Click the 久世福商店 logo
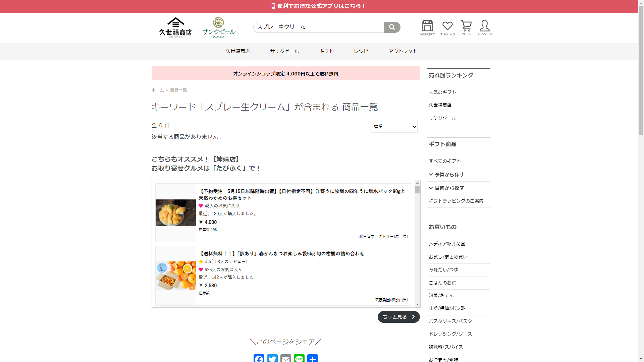Image resolution: width=644 pixels, height=362 pixels. pyautogui.click(x=175, y=27)
